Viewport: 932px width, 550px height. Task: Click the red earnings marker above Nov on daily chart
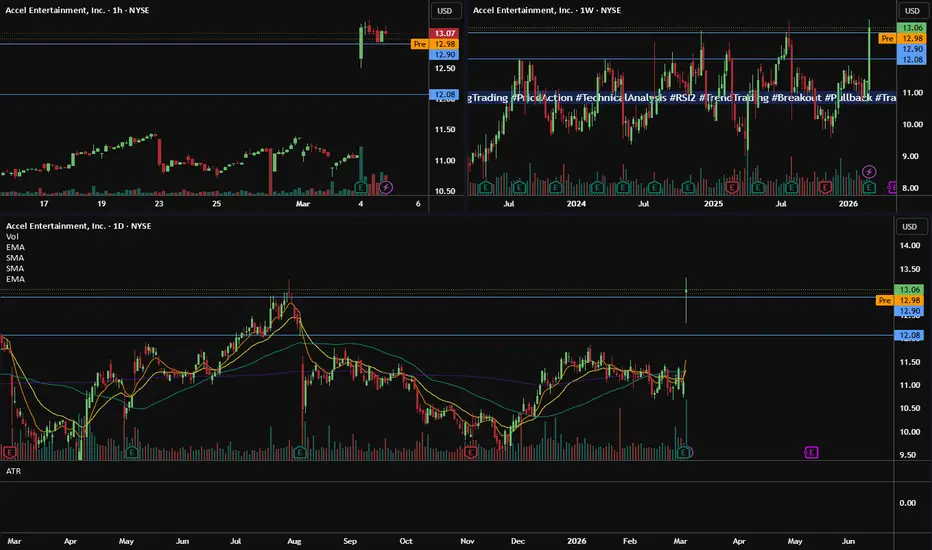point(470,452)
